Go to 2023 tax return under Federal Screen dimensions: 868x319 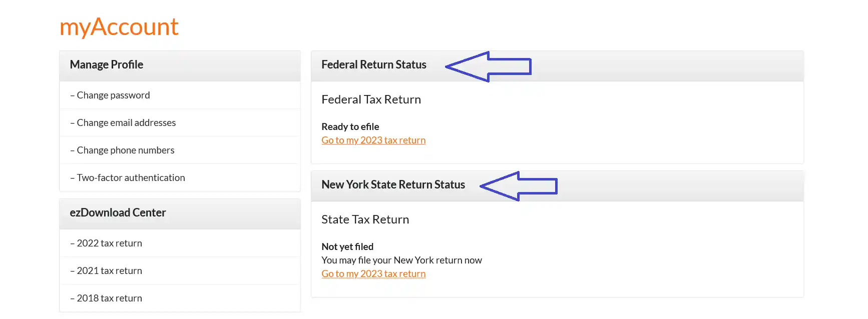click(373, 140)
